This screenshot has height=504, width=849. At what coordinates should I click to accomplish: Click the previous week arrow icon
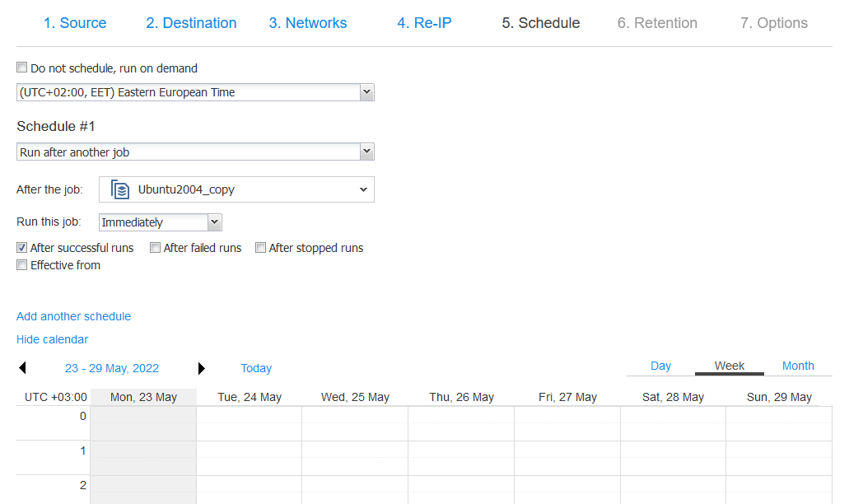tap(22, 368)
